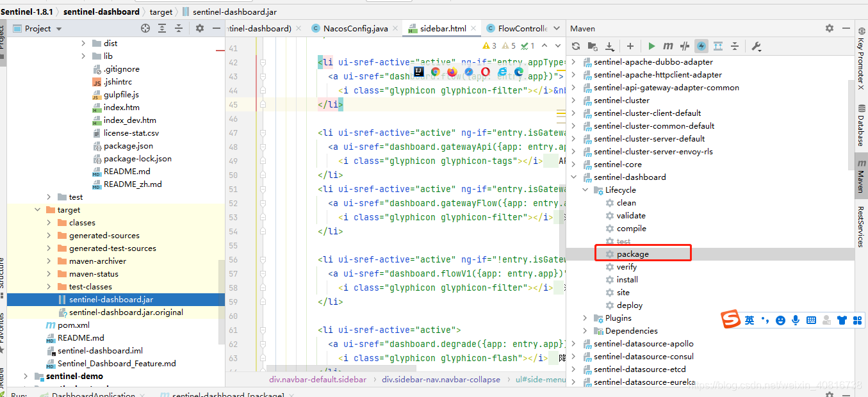Viewport: 868px width, 397px height.
Task: Generate sources and update folders icon
Action: point(593,46)
